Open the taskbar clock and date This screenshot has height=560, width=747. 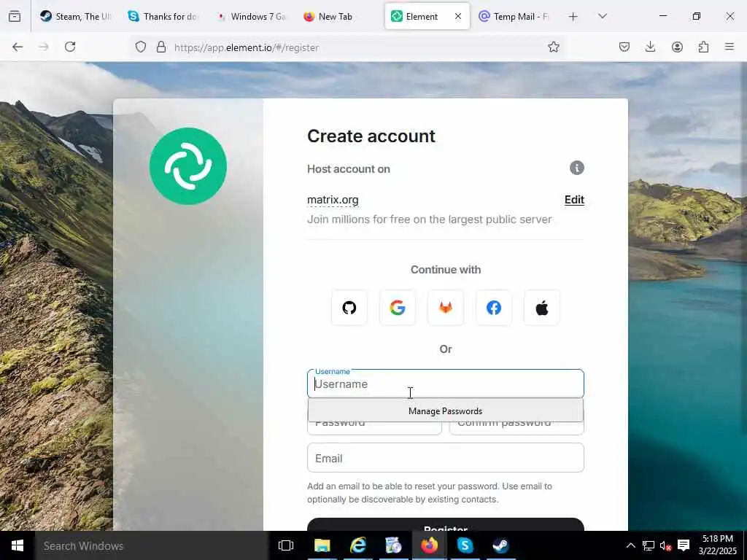click(718, 545)
